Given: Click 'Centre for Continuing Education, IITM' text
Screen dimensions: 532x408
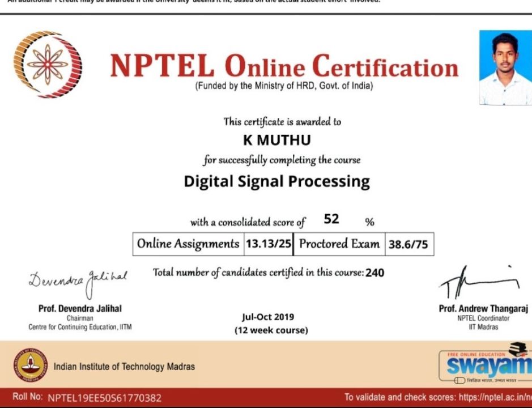Looking at the screenshot, I should (x=80, y=327).
